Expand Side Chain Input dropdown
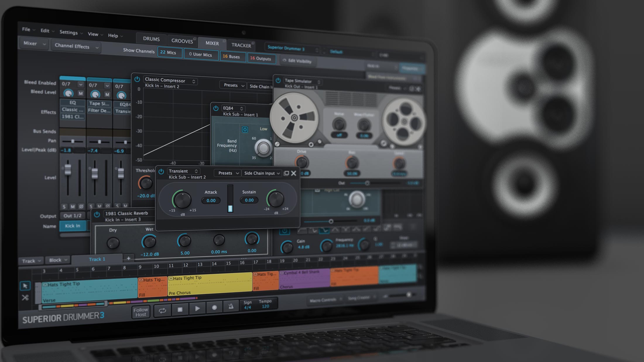Image resolution: width=644 pixels, height=362 pixels. click(x=262, y=173)
